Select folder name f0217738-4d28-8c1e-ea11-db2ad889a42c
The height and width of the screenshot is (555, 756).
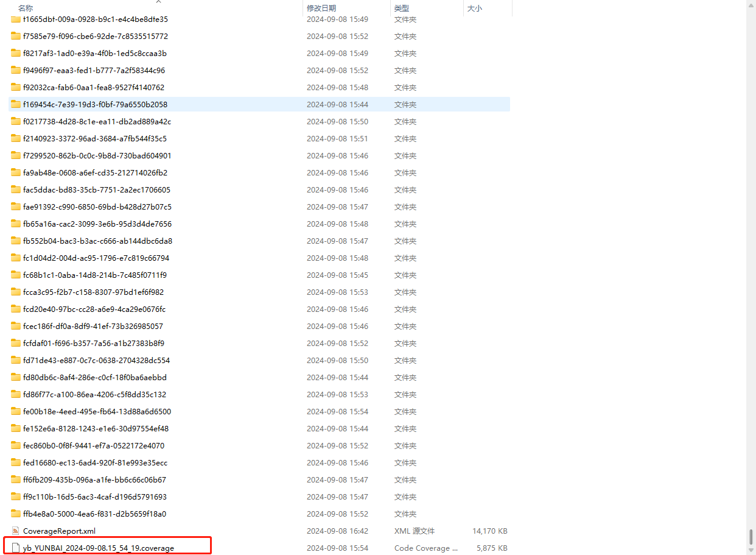[97, 121]
